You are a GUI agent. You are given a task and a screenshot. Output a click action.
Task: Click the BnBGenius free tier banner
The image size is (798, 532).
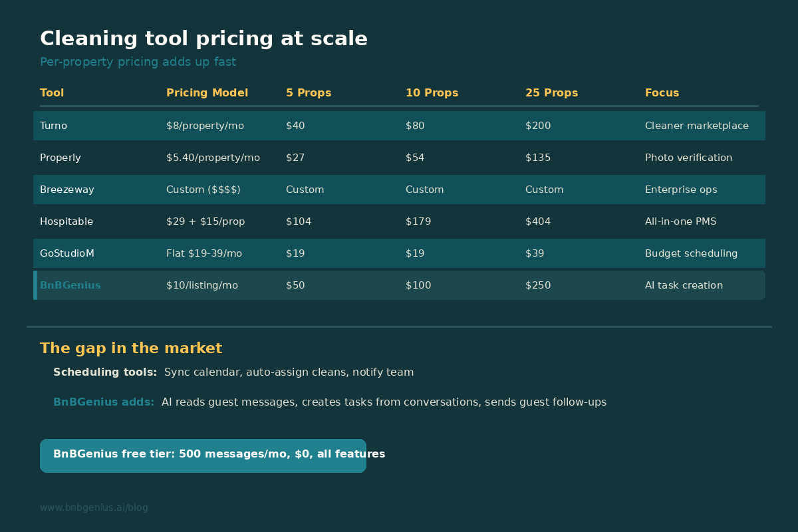pyautogui.click(x=203, y=456)
